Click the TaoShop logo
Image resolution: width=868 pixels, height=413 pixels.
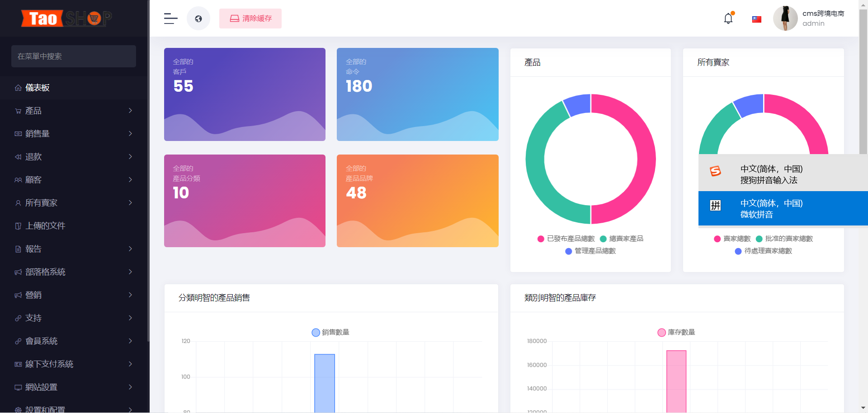point(66,19)
